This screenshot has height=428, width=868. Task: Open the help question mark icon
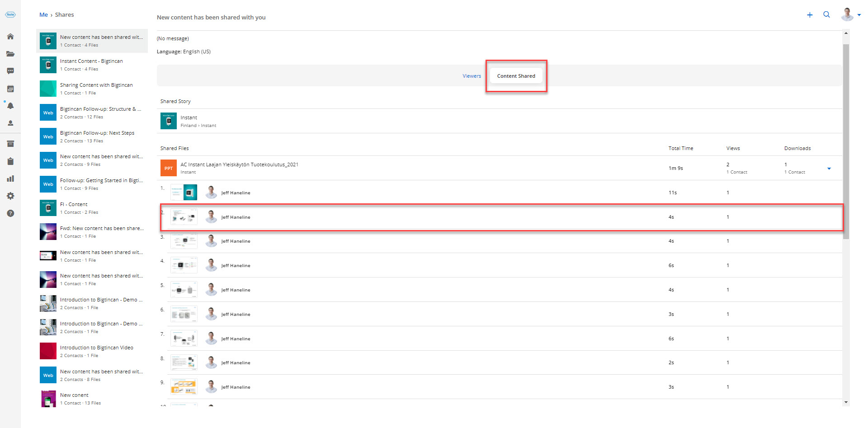[x=10, y=213]
